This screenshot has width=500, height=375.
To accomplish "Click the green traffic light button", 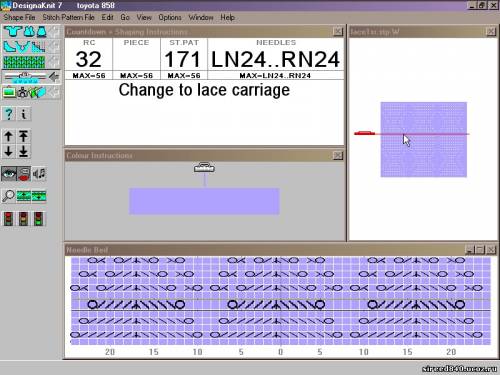I will [39, 219].
